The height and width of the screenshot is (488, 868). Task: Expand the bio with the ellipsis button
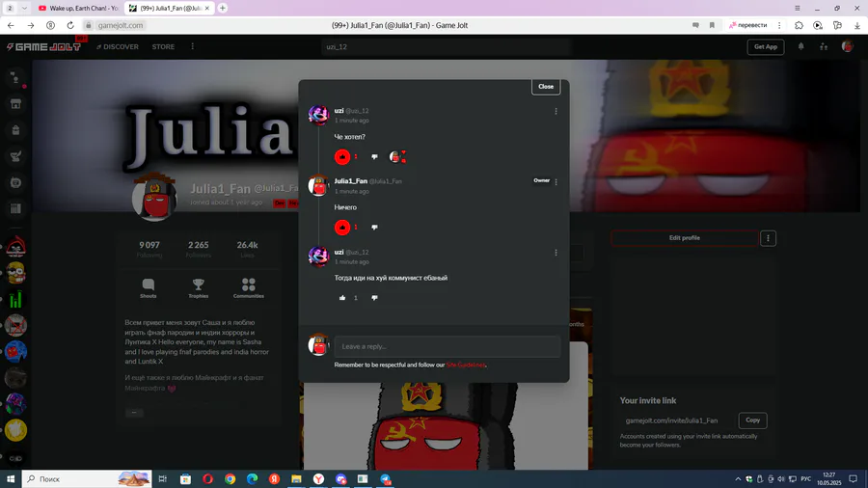(134, 412)
